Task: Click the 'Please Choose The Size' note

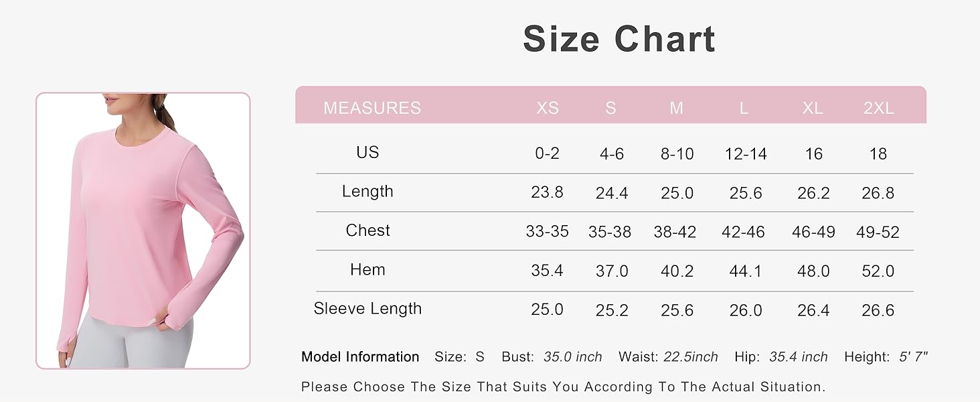Action: tap(563, 387)
